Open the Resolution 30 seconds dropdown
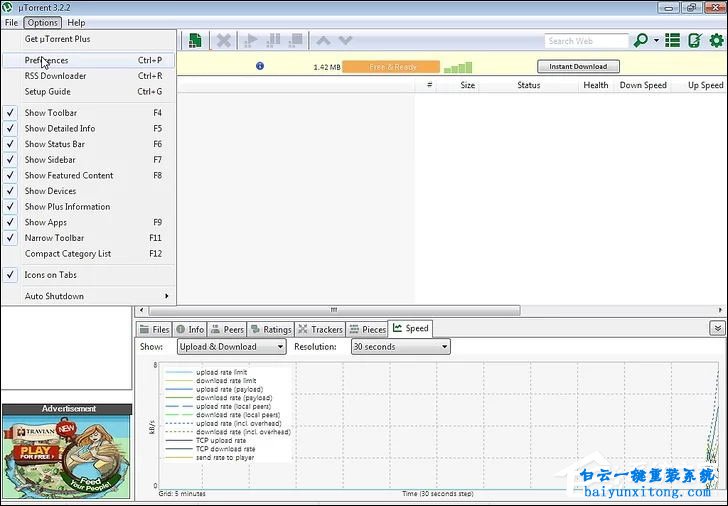The image size is (728, 506). pyautogui.click(x=400, y=347)
